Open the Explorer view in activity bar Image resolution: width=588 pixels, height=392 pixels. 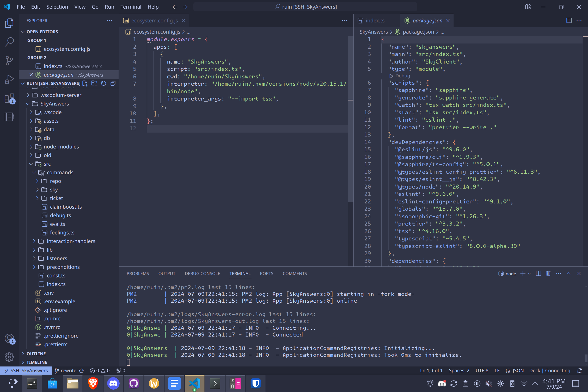pos(9,23)
